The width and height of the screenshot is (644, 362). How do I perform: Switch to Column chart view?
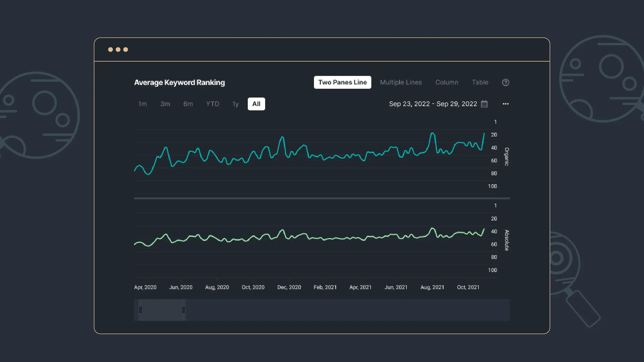[447, 82]
